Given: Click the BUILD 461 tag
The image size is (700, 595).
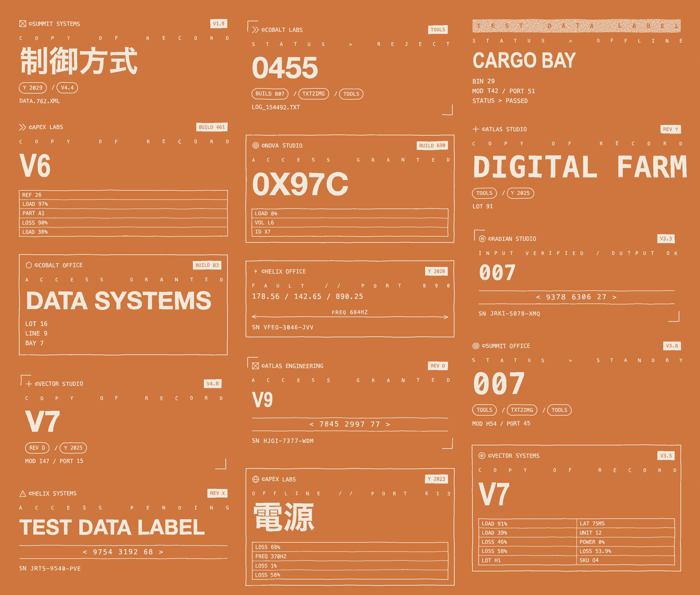Looking at the screenshot, I should coord(212,127).
